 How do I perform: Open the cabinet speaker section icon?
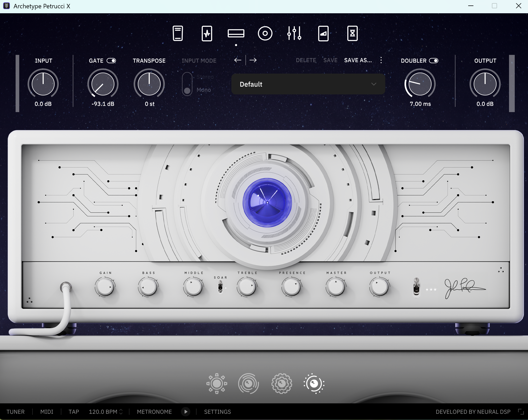point(265,33)
